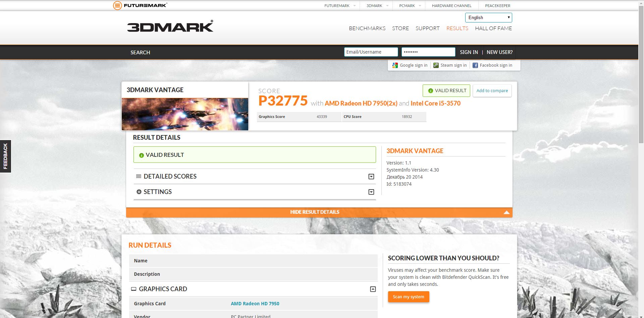
Task: Click the Run Details heading
Action: 150,245
